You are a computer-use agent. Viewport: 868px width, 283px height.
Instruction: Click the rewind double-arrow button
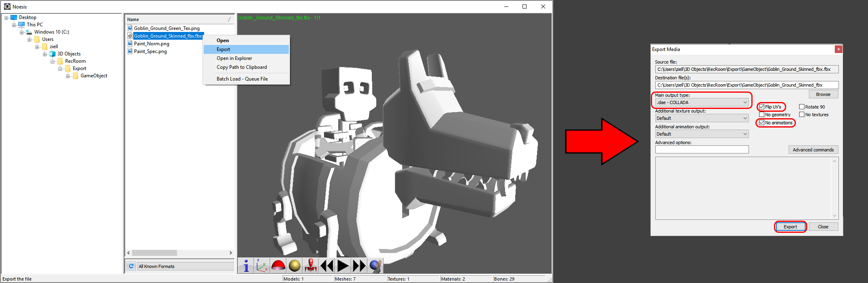coord(327,266)
